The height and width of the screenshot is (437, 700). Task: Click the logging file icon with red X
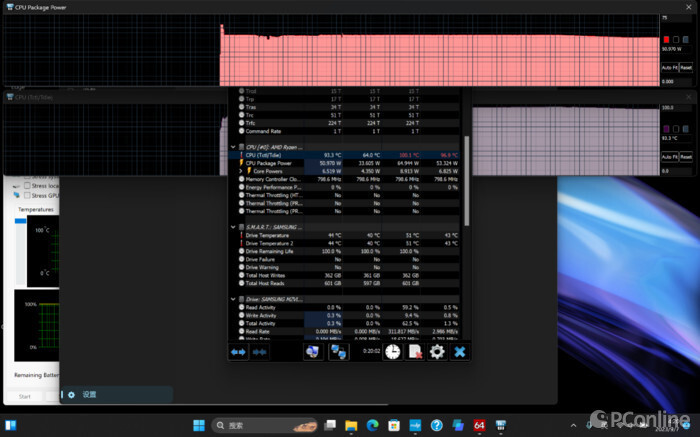pyautogui.click(x=415, y=352)
